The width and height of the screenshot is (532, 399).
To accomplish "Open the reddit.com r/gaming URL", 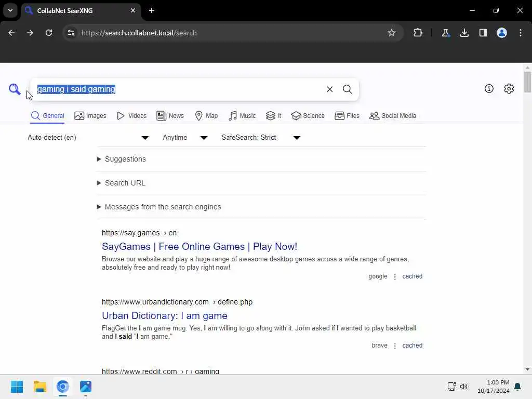I will click(x=161, y=371).
